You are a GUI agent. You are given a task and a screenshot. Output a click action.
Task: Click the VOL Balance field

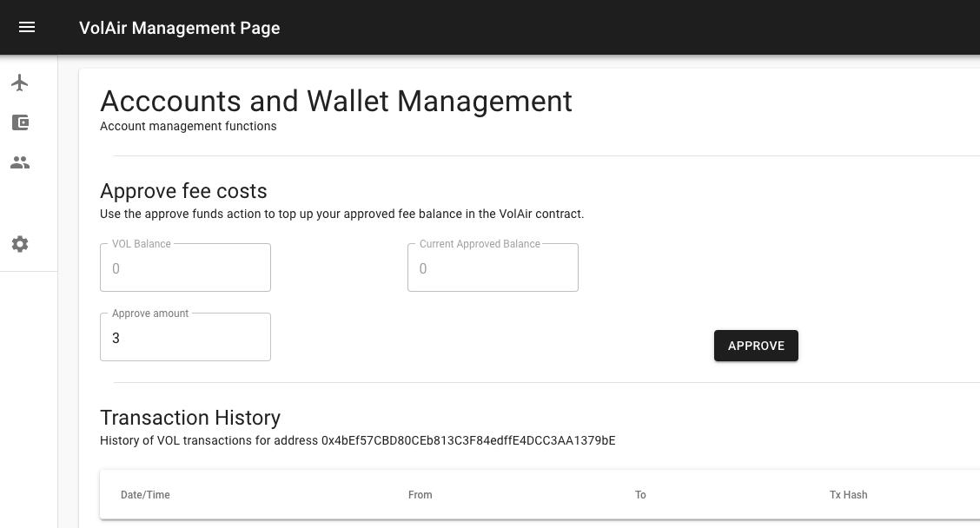point(185,268)
